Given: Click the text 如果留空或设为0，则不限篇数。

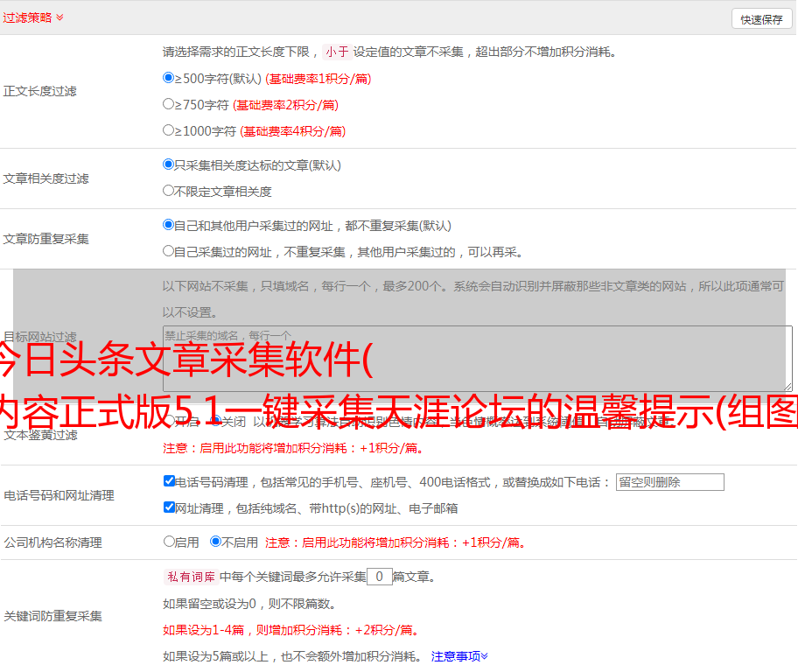Looking at the screenshot, I should click(250, 605).
